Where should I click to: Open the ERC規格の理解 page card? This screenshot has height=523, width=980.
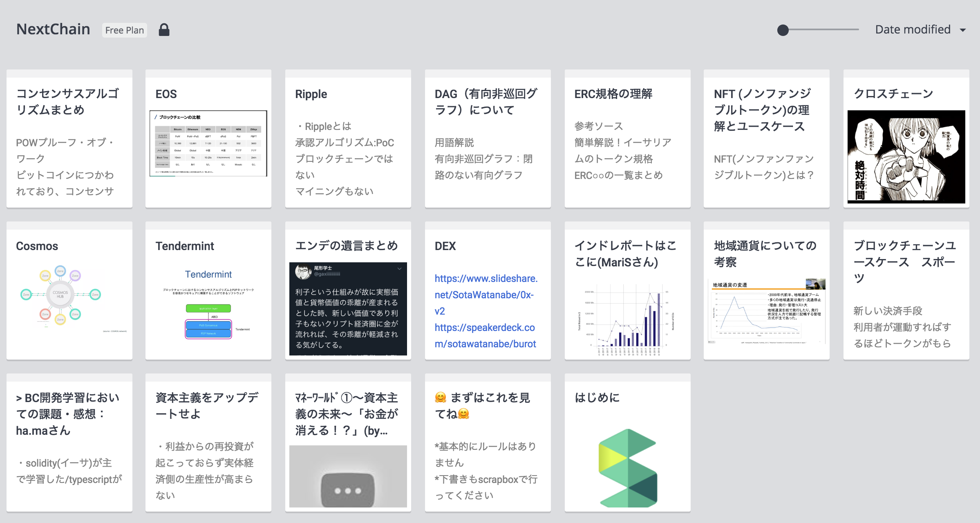tap(627, 139)
